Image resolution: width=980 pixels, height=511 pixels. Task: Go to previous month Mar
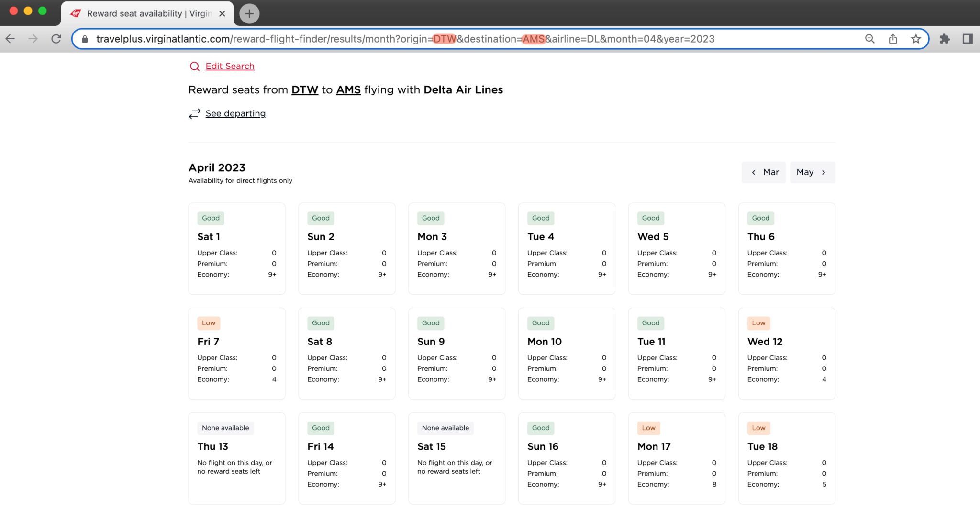coord(763,172)
